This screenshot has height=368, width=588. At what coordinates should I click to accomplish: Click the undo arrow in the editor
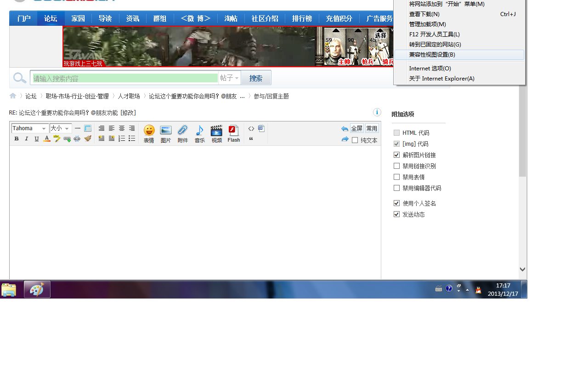pos(345,129)
